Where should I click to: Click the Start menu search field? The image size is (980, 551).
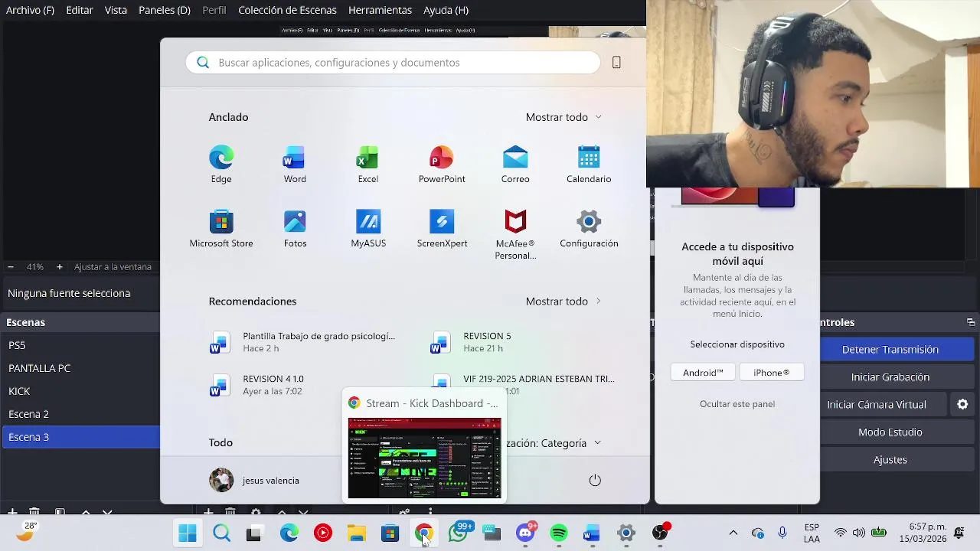click(393, 63)
